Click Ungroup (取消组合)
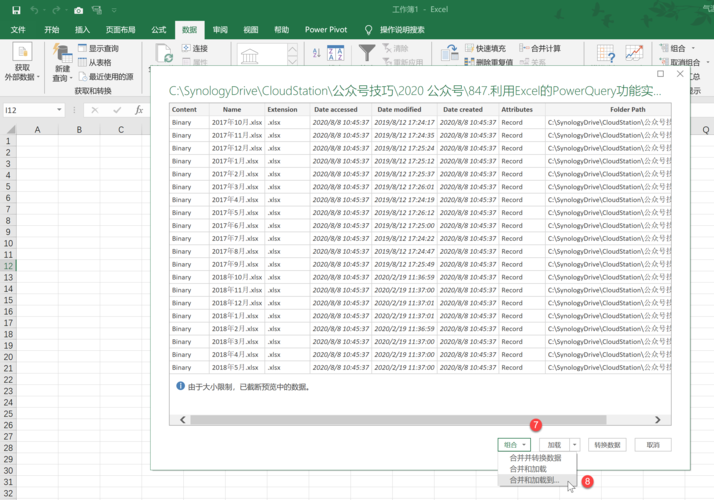 click(x=680, y=62)
